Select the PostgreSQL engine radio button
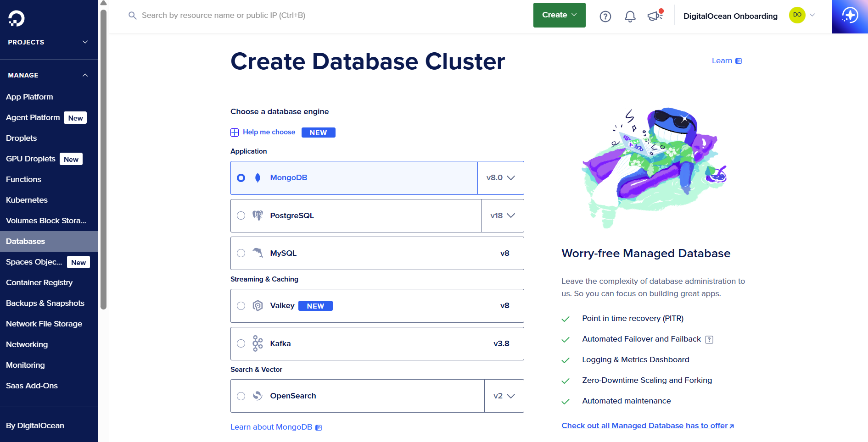868x442 pixels. 241,215
